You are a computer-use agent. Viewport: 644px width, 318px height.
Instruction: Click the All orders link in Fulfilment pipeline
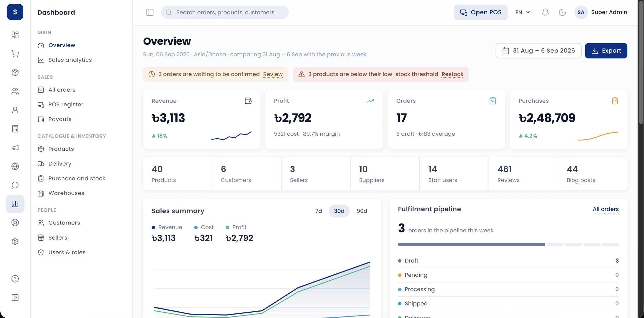[x=606, y=209]
